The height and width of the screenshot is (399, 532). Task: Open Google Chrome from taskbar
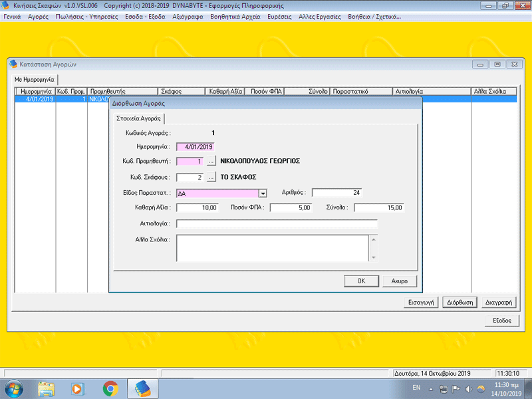point(110,389)
